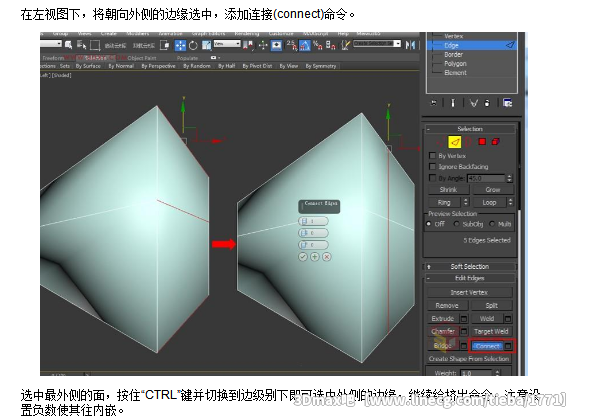Select the Select and Move tool
The height and width of the screenshot is (419, 606).
(180, 46)
